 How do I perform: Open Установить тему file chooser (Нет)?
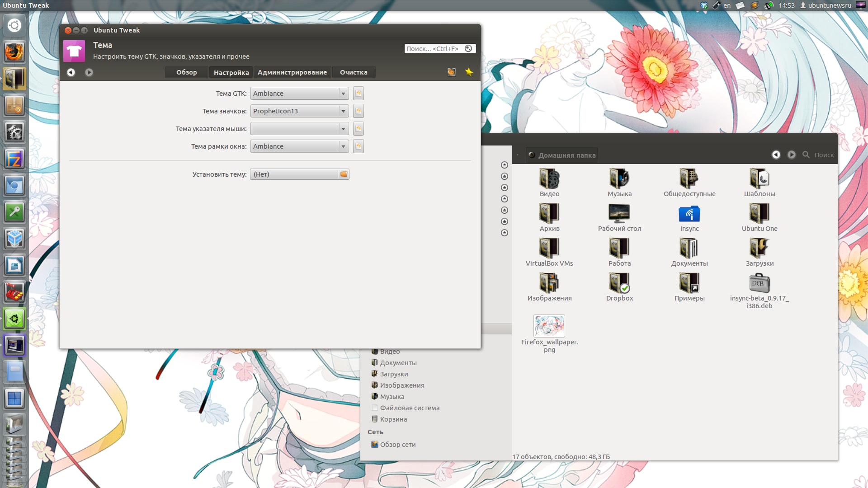pos(299,174)
